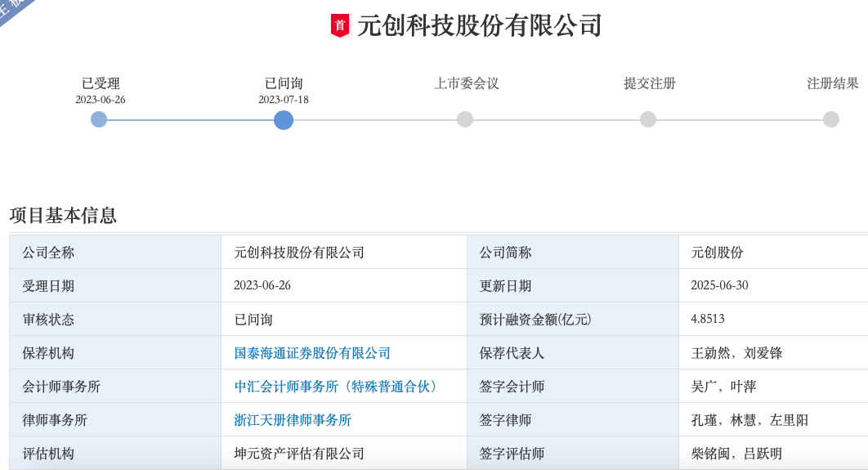Click the 已问询 stage label above timeline
Viewport: 868px width, 470px height.
point(284,83)
